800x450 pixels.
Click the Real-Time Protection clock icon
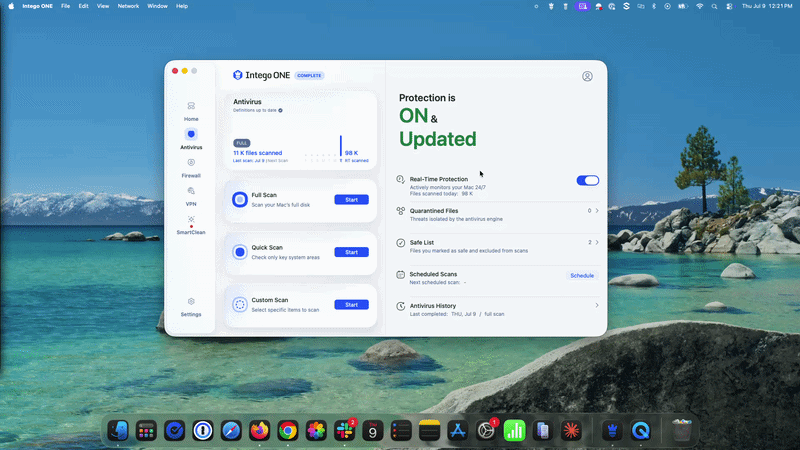401,179
